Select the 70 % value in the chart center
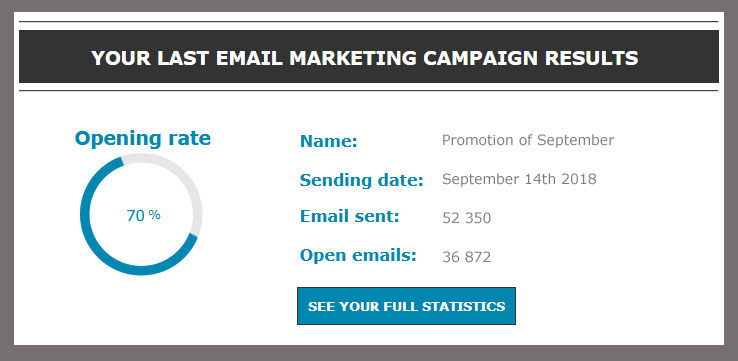The width and height of the screenshot is (738, 361). (x=144, y=216)
